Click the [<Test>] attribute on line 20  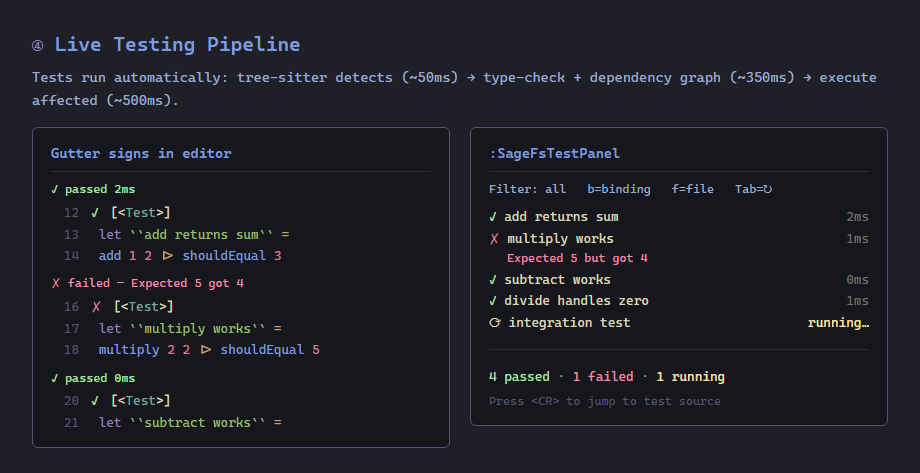point(141,400)
